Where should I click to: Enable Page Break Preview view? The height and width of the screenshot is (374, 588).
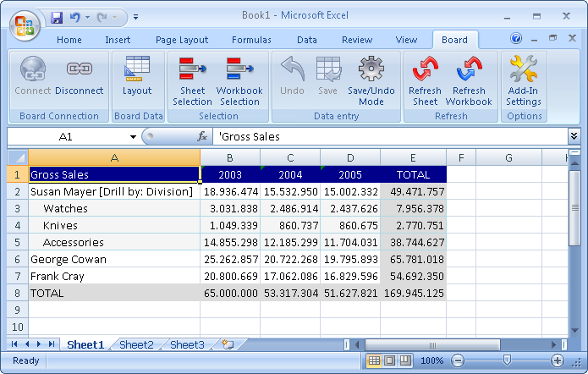pyautogui.click(x=405, y=360)
